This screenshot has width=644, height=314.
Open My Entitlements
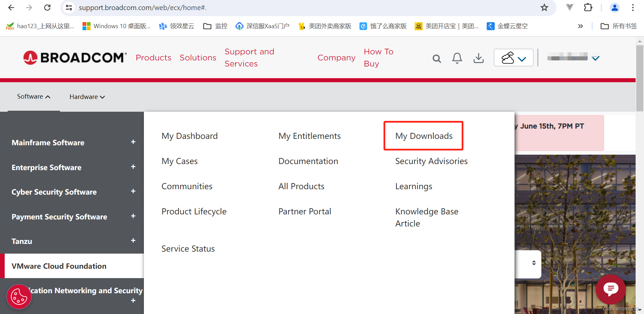(x=309, y=136)
